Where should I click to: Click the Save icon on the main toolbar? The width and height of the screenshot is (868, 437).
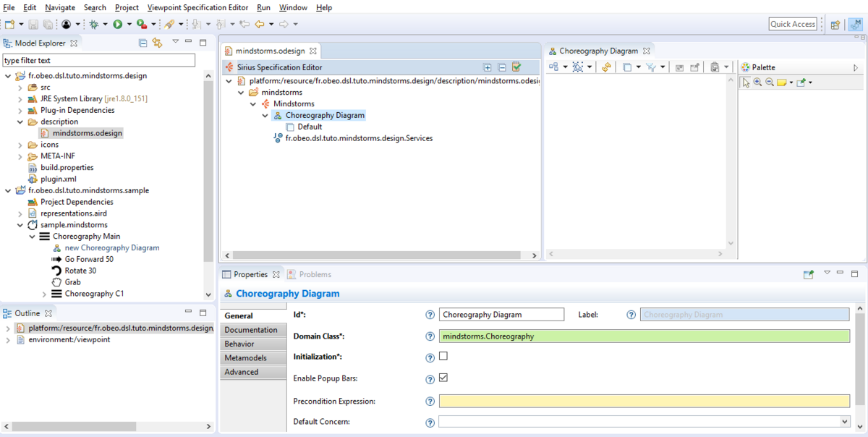(x=32, y=24)
